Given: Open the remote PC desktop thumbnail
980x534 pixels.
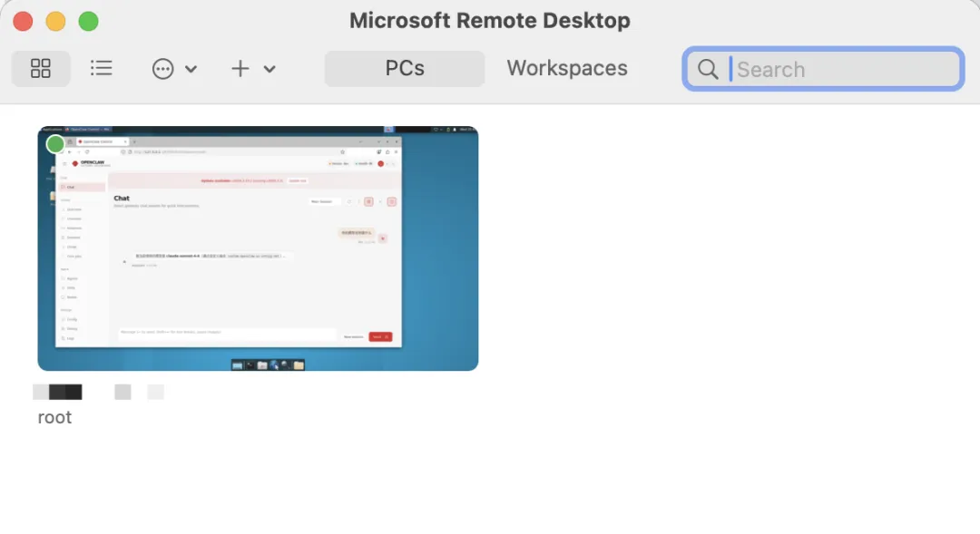Looking at the screenshot, I should (x=258, y=248).
